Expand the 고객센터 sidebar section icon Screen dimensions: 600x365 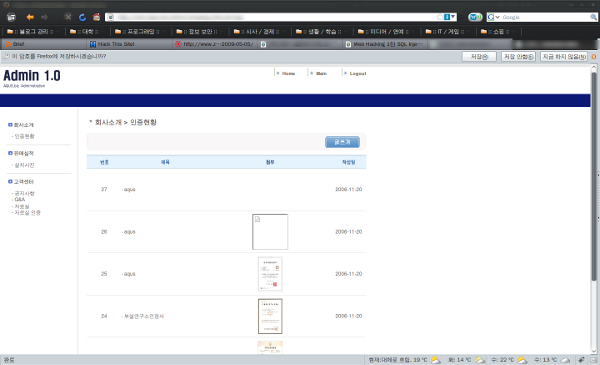click(10, 181)
